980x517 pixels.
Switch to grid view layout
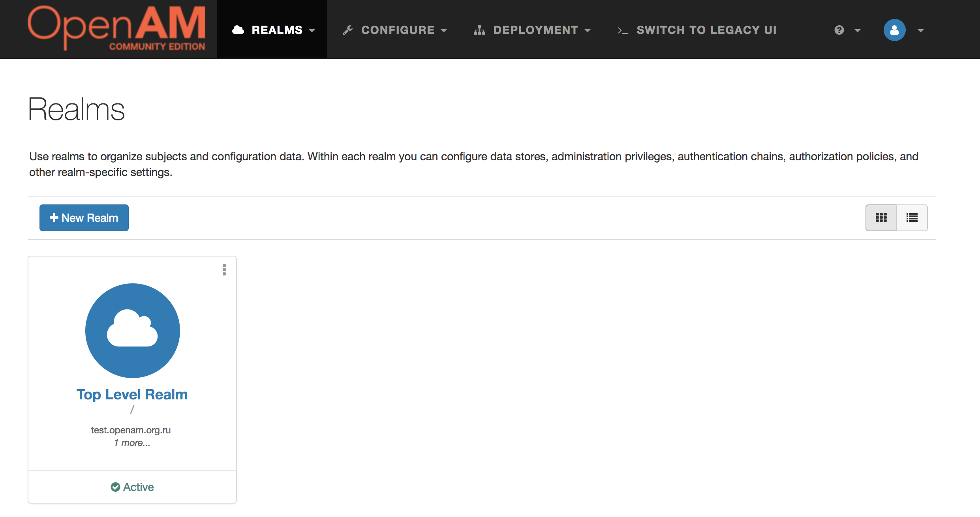[881, 217]
